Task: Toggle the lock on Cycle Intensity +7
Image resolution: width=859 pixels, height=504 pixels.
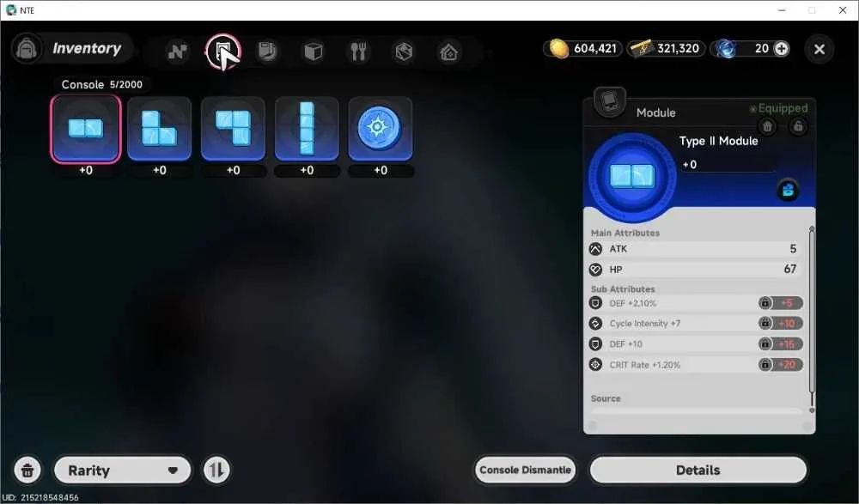Action: coord(765,323)
